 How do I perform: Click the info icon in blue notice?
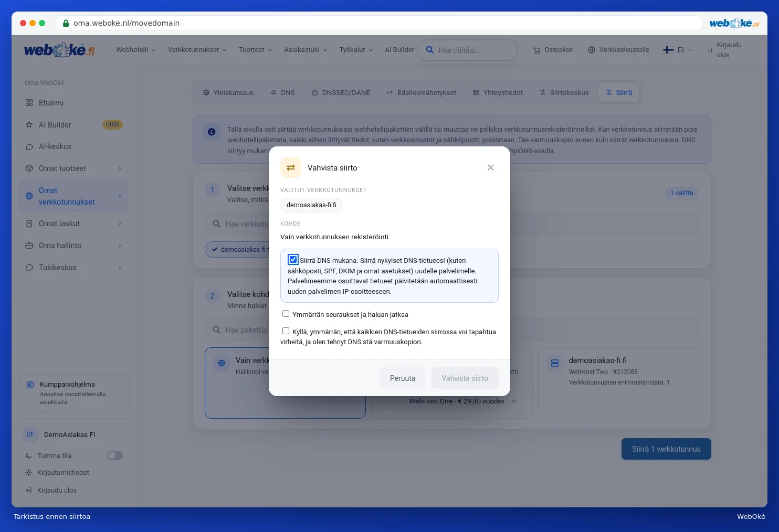coord(212,132)
